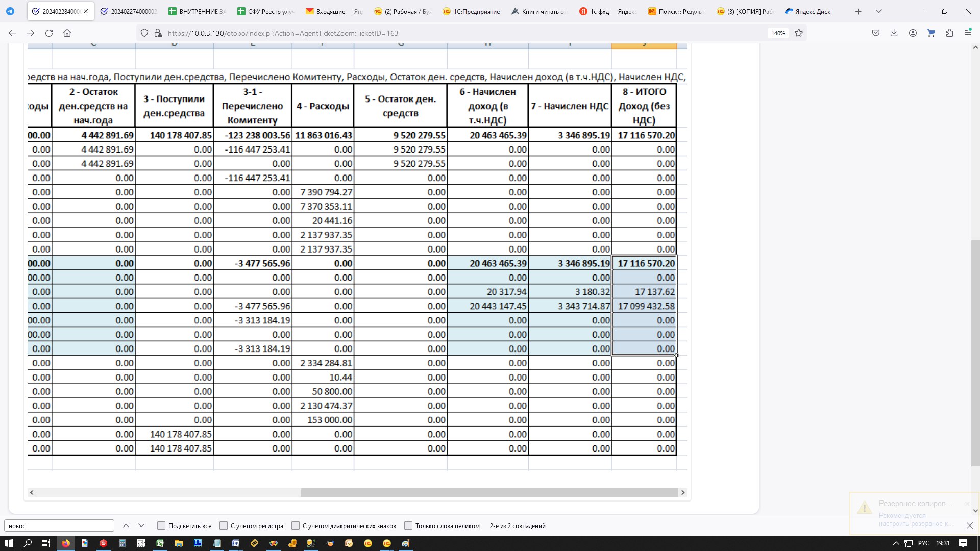The width and height of the screenshot is (980, 551).
Task: Click the horizontal table scrollbar thumb
Action: (488, 492)
